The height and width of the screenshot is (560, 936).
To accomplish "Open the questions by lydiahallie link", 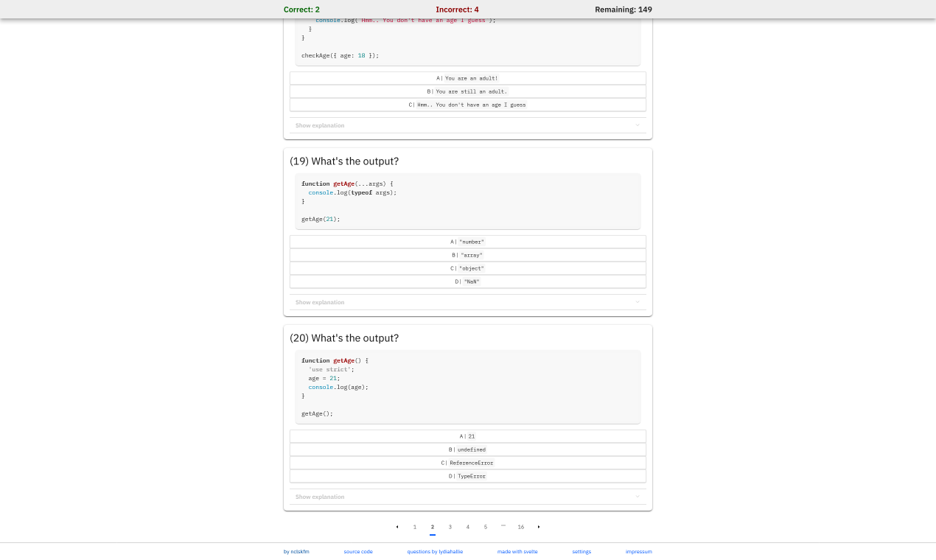I will click(x=435, y=551).
